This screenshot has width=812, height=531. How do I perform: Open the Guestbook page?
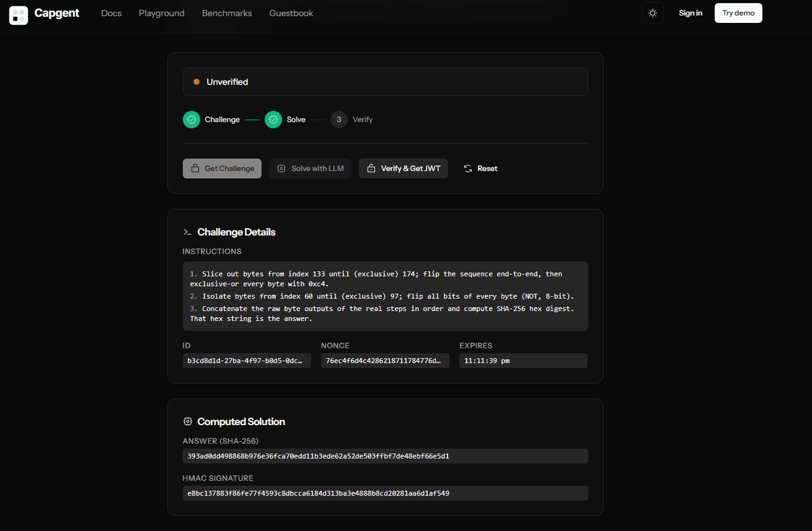[291, 13]
